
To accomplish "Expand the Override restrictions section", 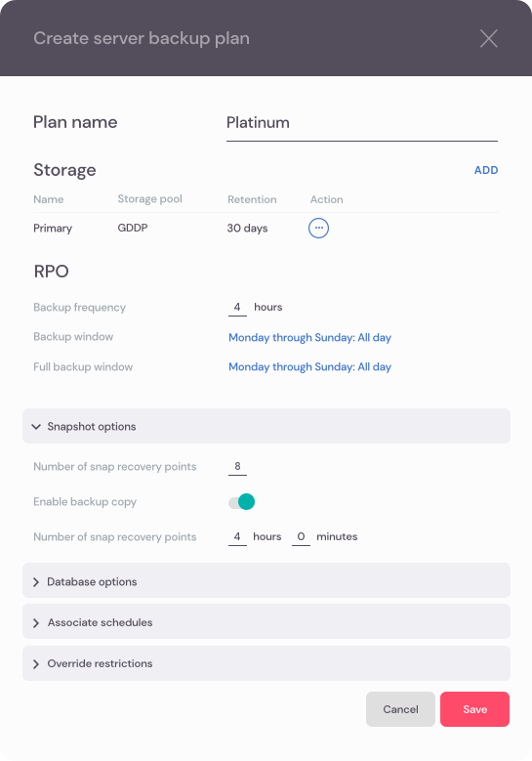I will pos(266,663).
